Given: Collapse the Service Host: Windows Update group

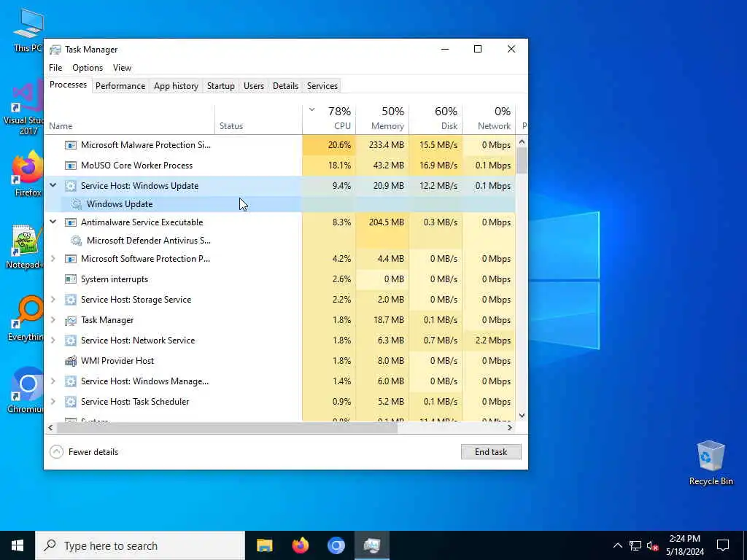Looking at the screenshot, I should [x=53, y=185].
